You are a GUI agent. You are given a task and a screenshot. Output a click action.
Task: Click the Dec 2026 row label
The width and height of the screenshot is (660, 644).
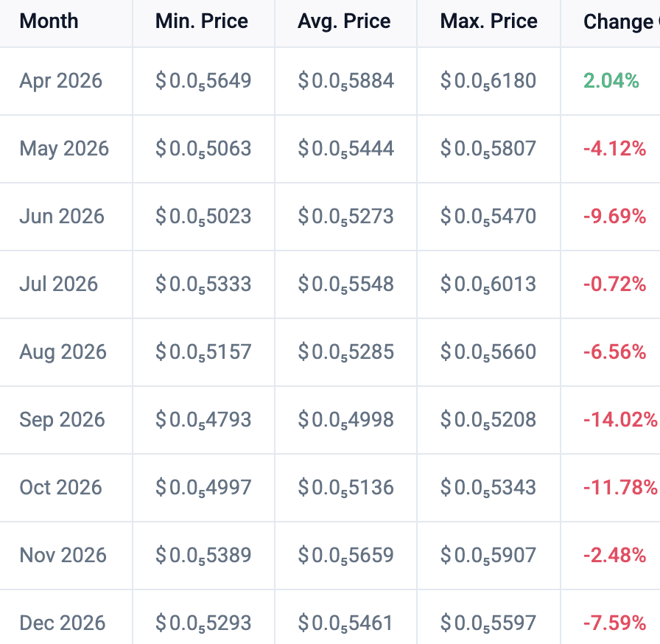(63, 623)
